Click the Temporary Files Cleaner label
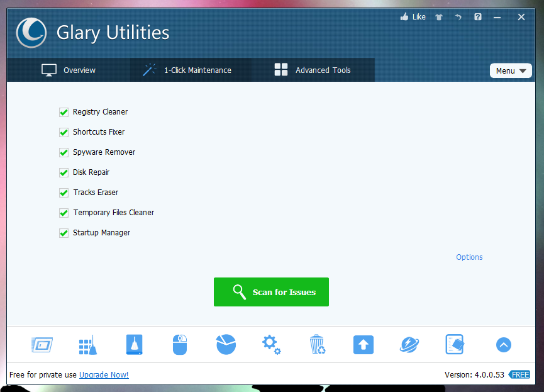The image size is (544, 392). point(114,213)
